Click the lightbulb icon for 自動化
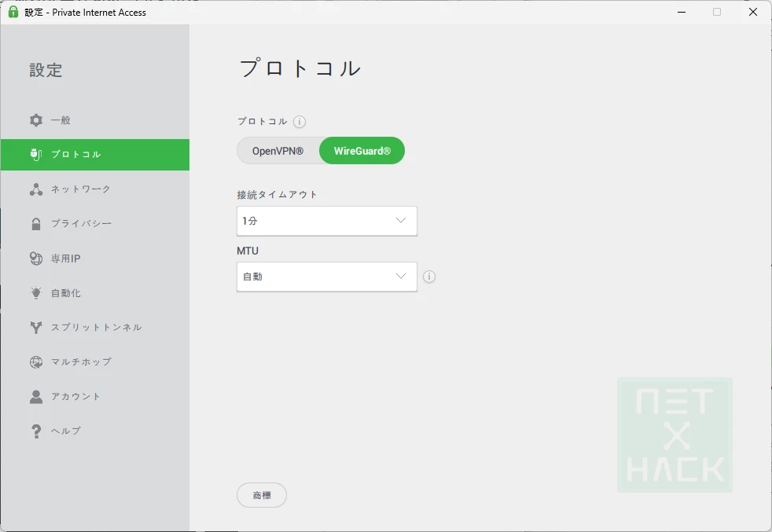 click(x=36, y=293)
